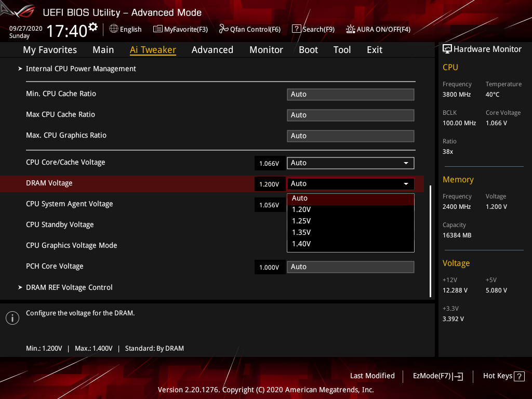The height and width of the screenshot is (399, 532).
Task: Click the 100.00 MHz BCLK value
Action: tap(459, 123)
